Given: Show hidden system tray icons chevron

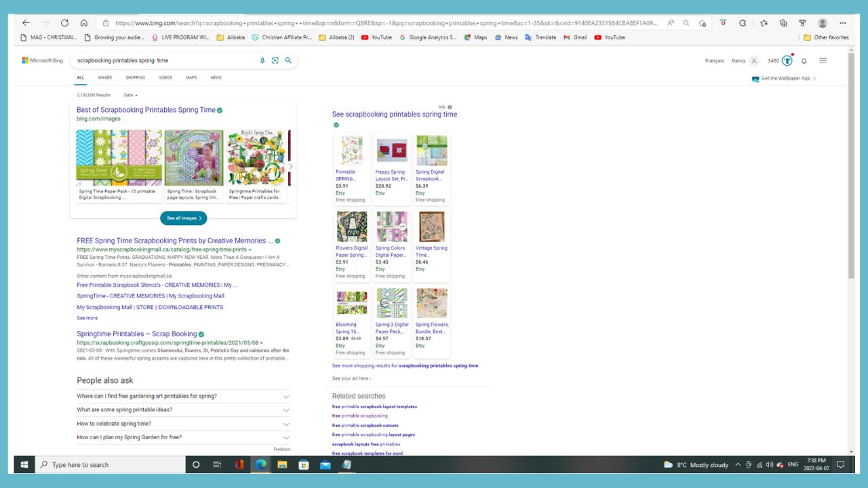Looking at the screenshot, I should 738,464.
